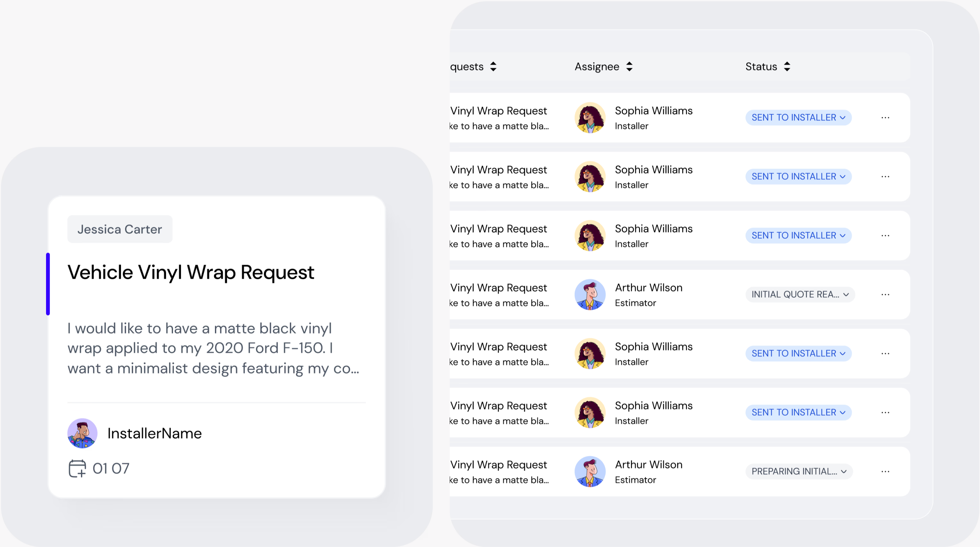
Task: Open three-dots menu on Initial Quote row
Action: (885, 294)
